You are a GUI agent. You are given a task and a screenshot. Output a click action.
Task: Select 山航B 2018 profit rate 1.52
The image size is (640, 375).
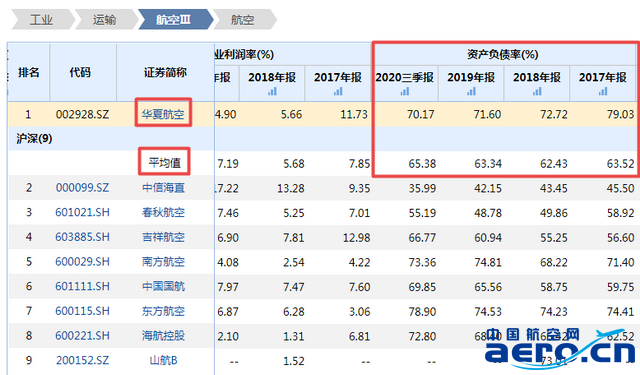[x=293, y=361]
